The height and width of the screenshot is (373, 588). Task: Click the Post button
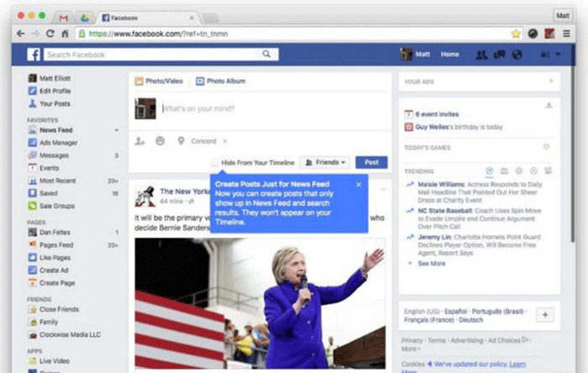point(371,162)
